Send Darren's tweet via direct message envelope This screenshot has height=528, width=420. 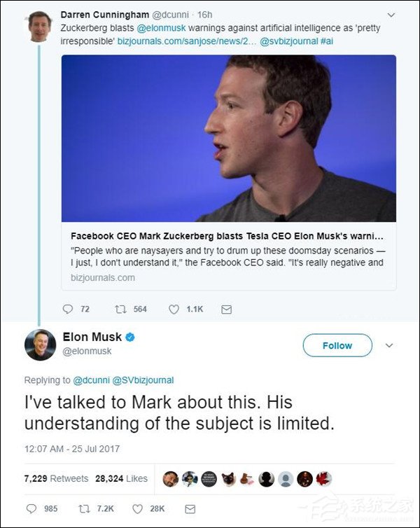tap(227, 310)
